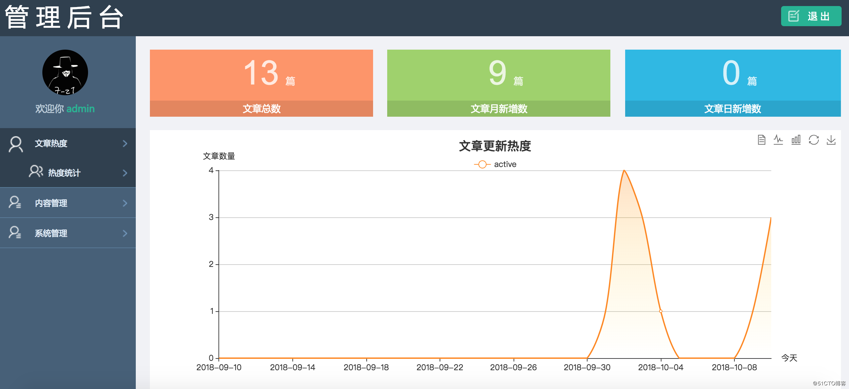
Task: Open the admin avatar picture
Action: tap(65, 73)
